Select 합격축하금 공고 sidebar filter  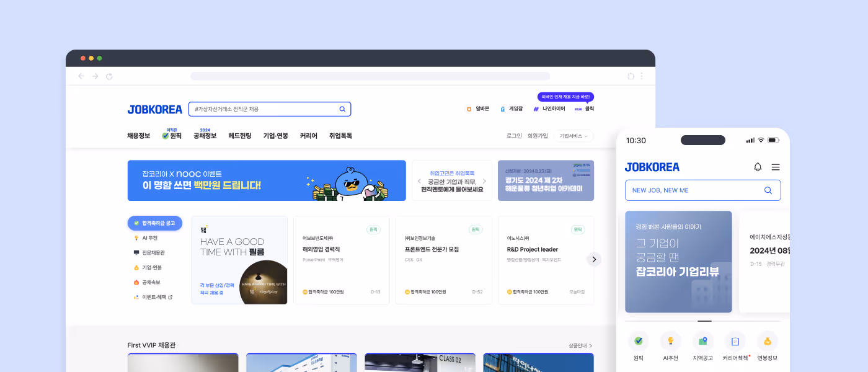tap(155, 223)
